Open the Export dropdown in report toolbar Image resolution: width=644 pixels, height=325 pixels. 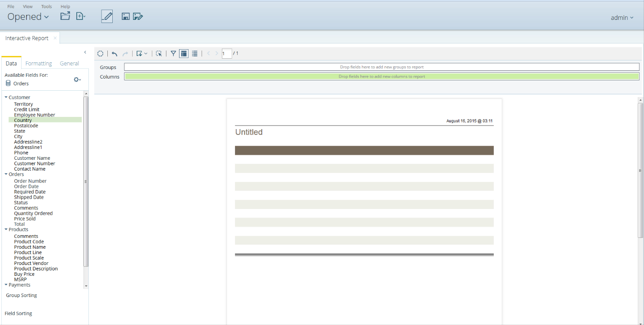142,54
